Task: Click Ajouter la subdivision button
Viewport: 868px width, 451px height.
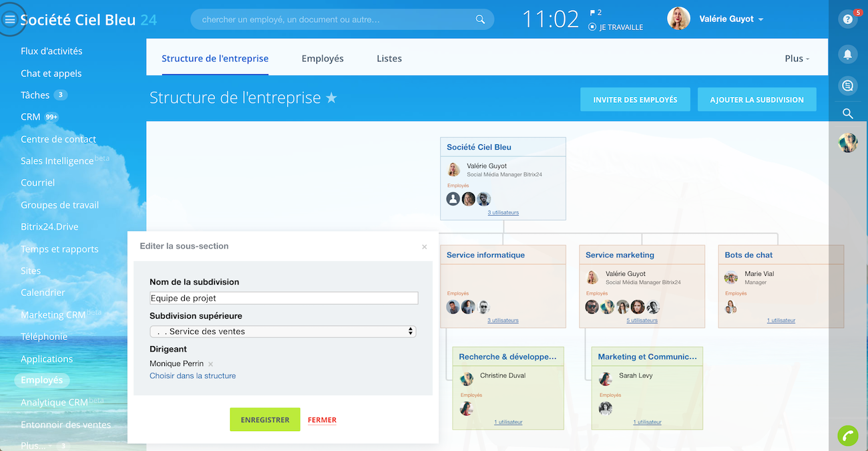Action: [x=756, y=100]
